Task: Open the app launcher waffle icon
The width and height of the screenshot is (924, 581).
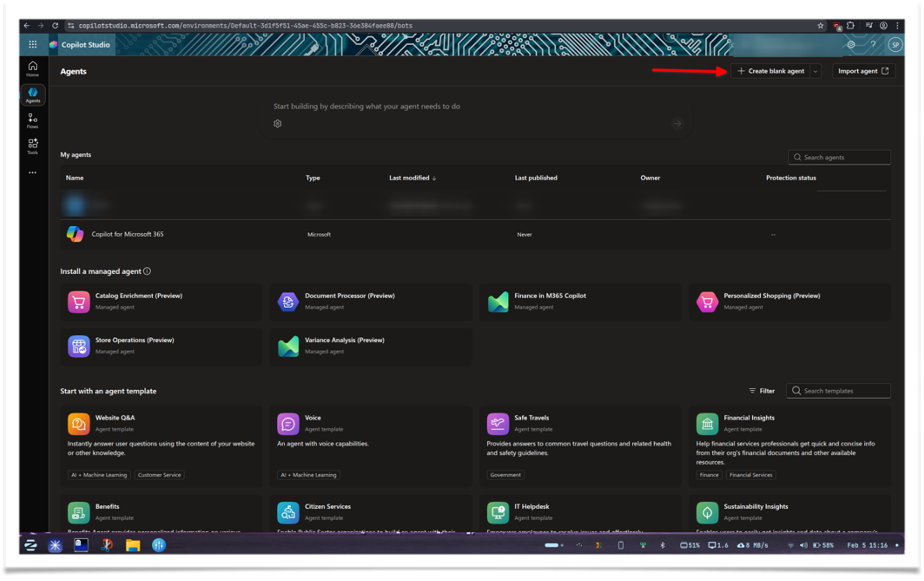Action: coord(33,44)
